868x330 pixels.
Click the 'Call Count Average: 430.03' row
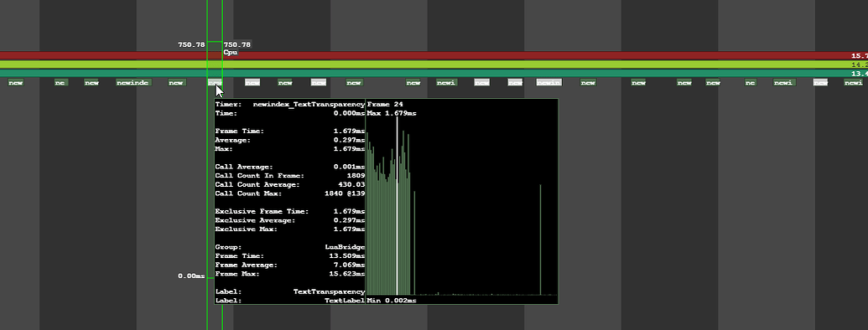pyautogui.click(x=290, y=184)
